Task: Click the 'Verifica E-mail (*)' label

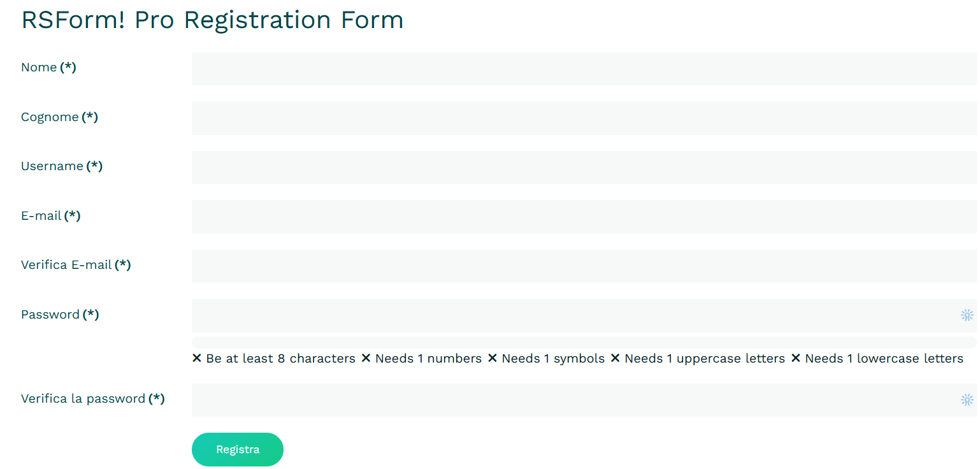Action: click(x=76, y=265)
